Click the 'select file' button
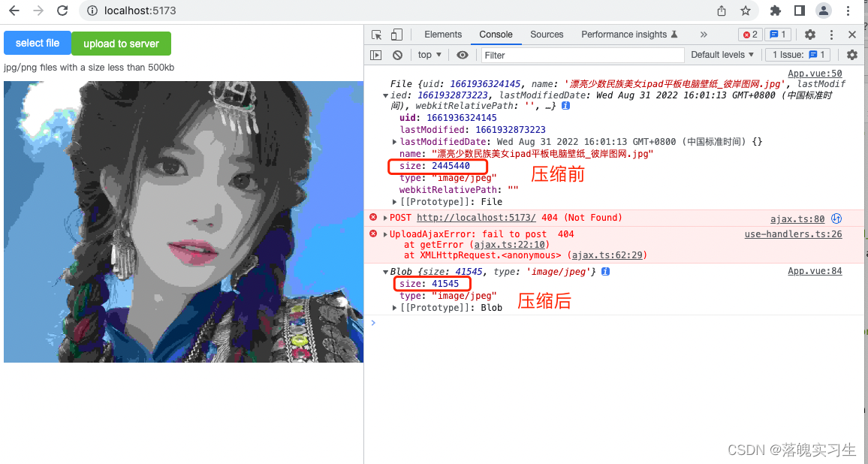 click(x=37, y=44)
